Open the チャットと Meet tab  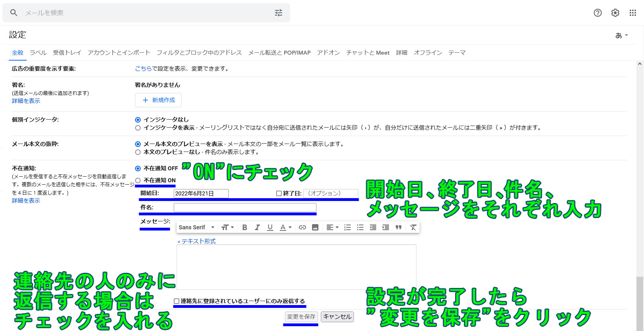click(x=368, y=53)
